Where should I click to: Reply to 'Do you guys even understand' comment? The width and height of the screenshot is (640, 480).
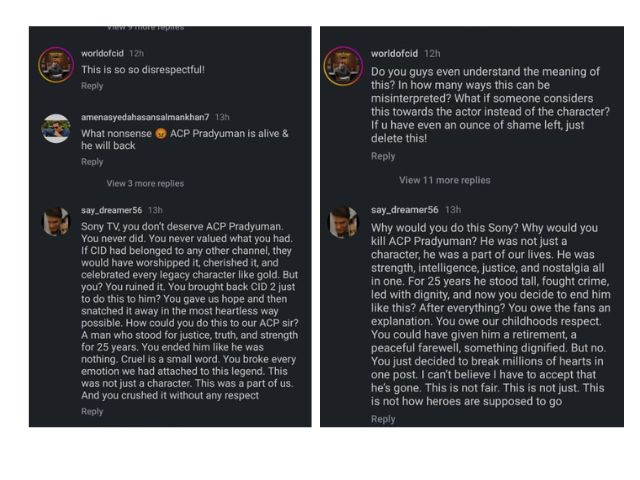(383, 156)
